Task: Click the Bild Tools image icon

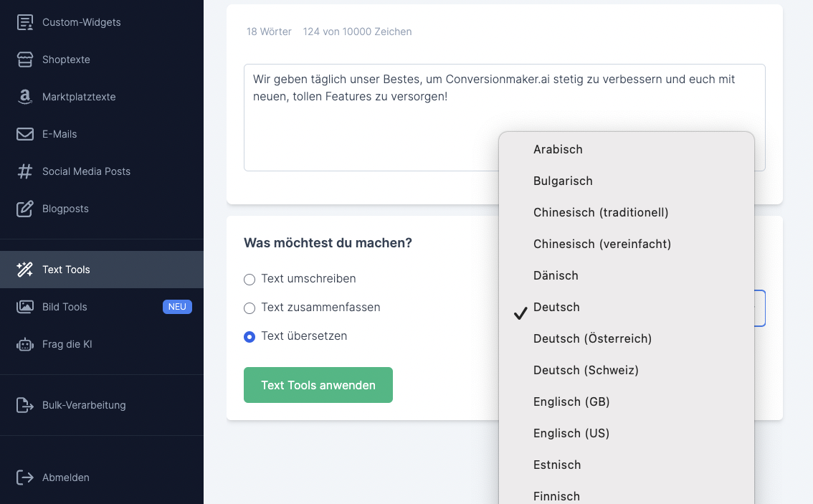Action: [25, 307]
